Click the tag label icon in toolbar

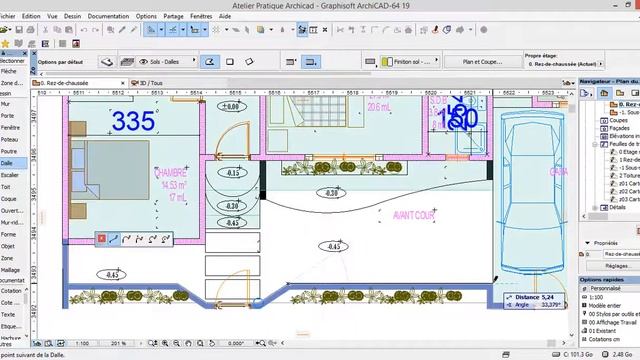447,30
